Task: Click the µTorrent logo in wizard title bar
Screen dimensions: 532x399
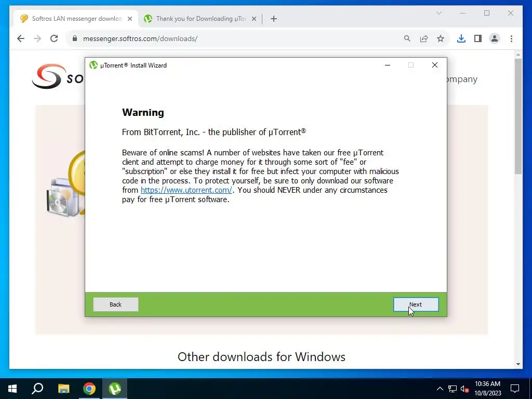Action: pyautogui.click(x=94, y=65)
